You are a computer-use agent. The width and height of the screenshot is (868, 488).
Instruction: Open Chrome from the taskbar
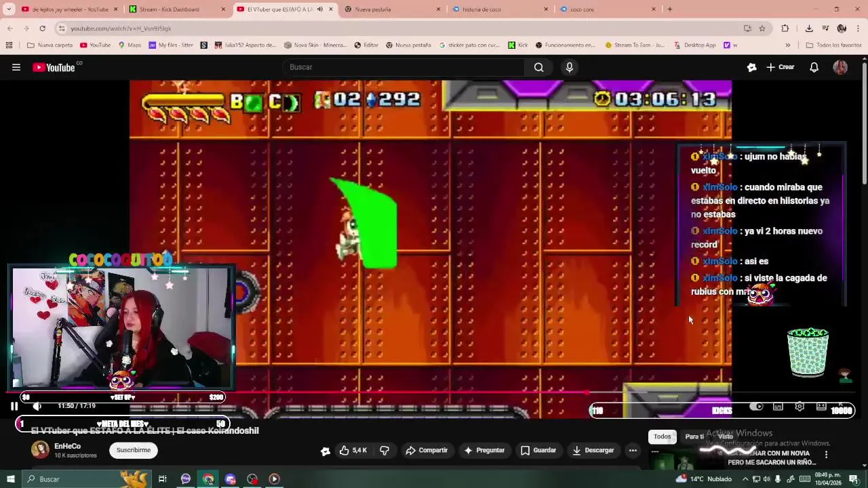(208, 479)
